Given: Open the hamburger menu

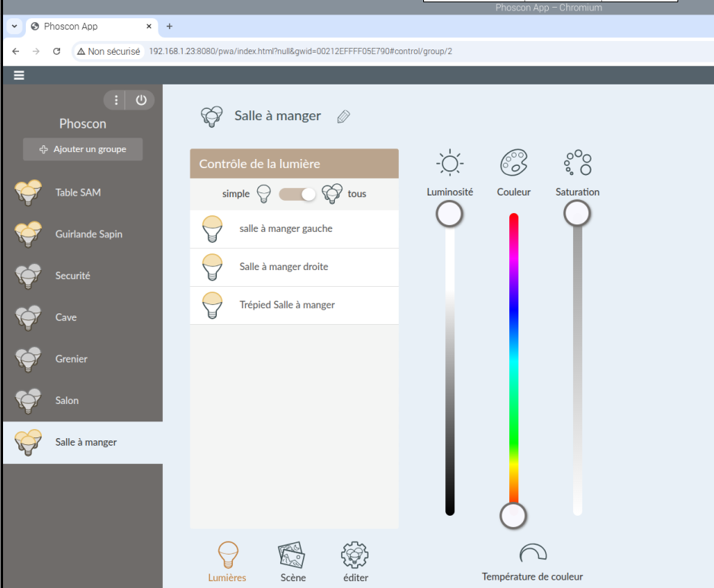Looking at the screenshot, I should click(19, 75).
